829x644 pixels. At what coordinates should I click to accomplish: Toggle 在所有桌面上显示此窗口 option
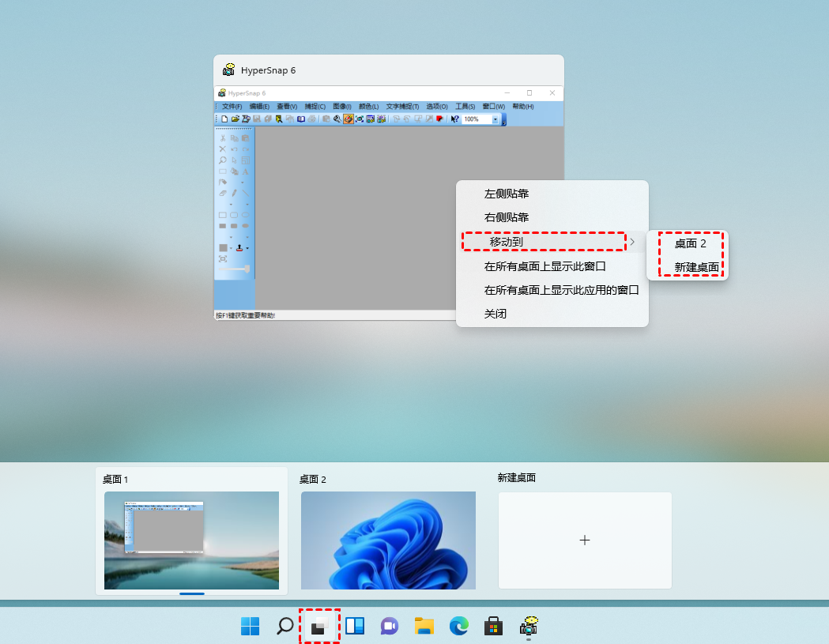tap(545, 266)
